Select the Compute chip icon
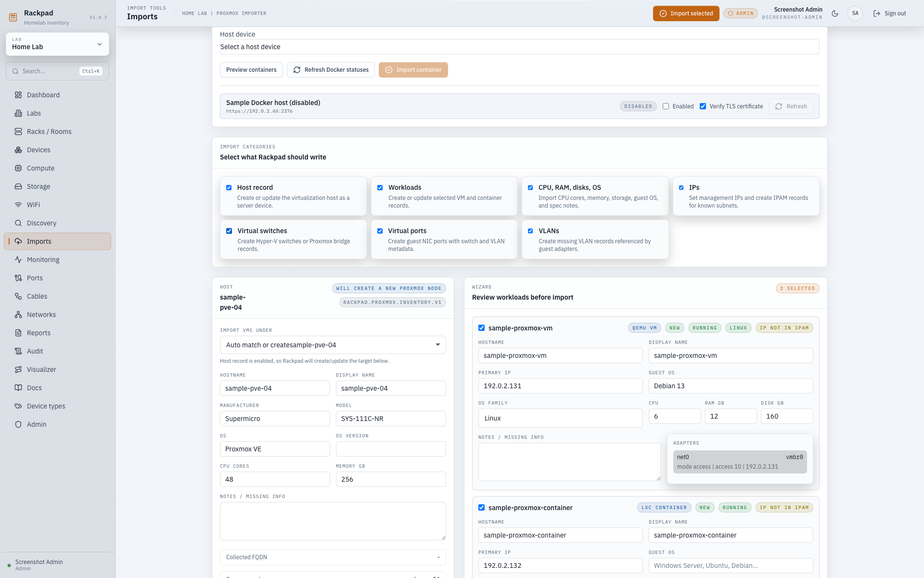This screenshot has width=924, height=578. tap(18, 168)
